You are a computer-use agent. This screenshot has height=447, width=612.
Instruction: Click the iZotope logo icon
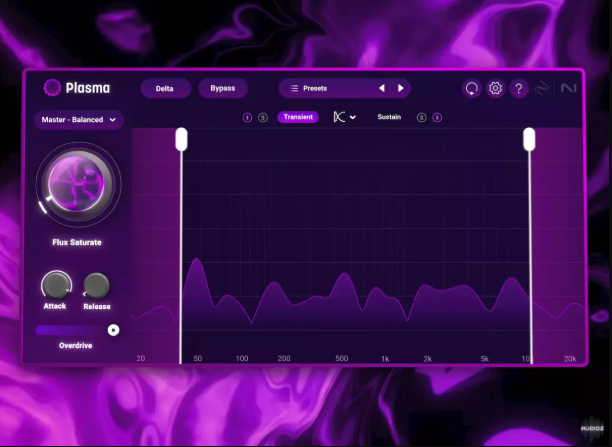point(542,89)
